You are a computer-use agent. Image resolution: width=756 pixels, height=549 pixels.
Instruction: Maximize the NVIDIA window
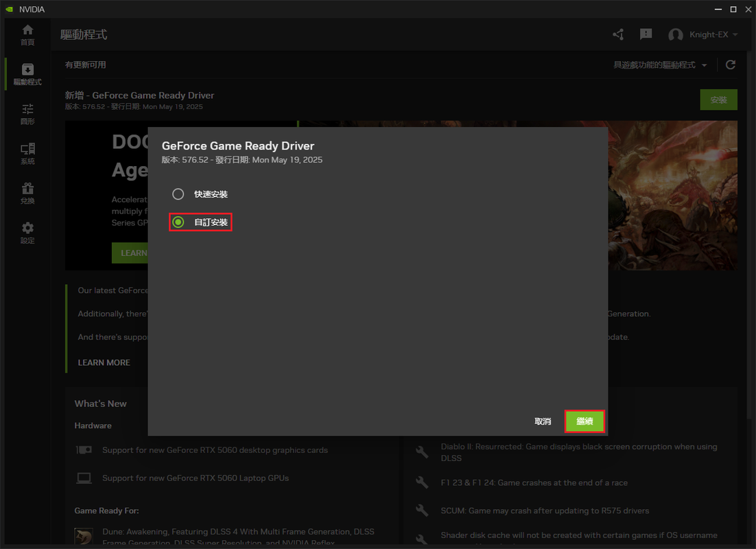[733, 9]
